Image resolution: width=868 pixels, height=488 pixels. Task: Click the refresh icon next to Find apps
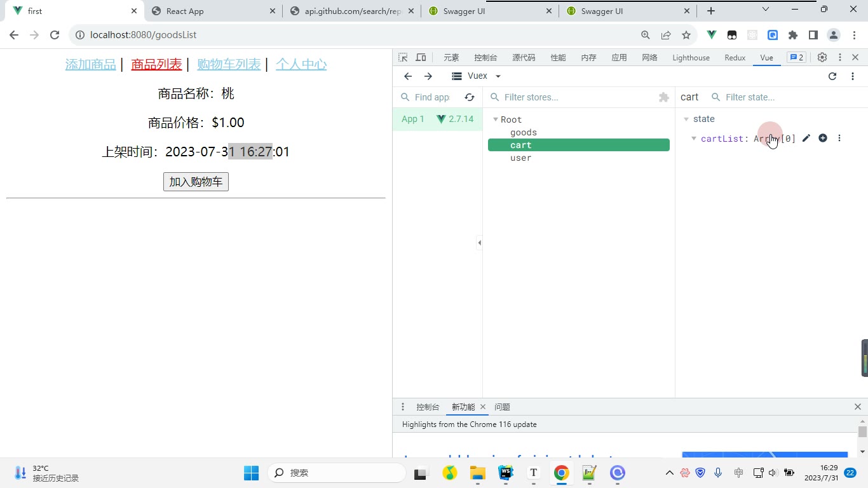coord(470,97)
